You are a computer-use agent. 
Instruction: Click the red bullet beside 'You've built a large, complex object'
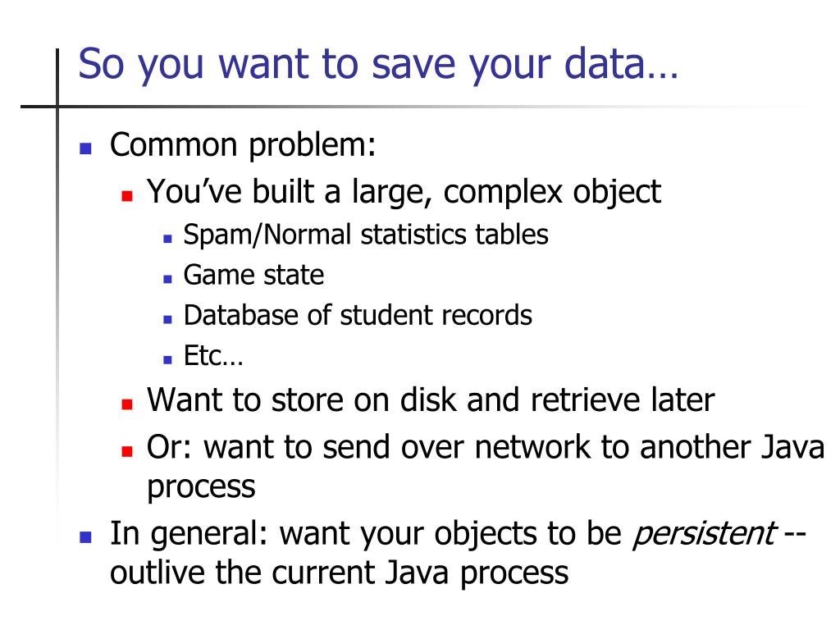pyautogui.click(x=127, y=195)
